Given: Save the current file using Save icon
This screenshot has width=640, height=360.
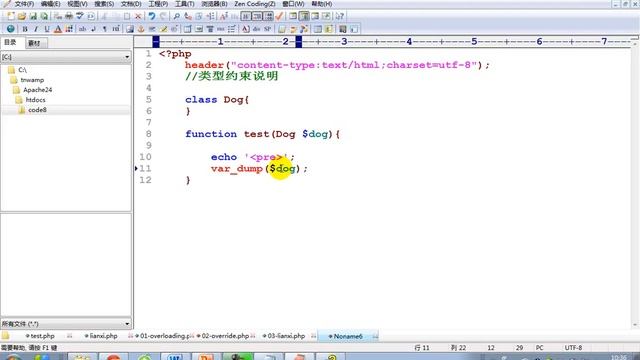Looking at the screenshot, I should click(33, 16).
